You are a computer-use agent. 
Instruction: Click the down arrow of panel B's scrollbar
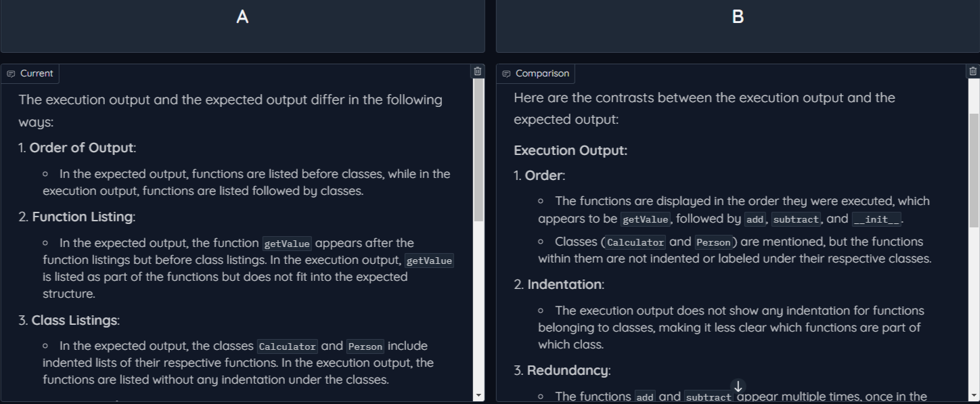pyautogui.click(x=974, y=395)
